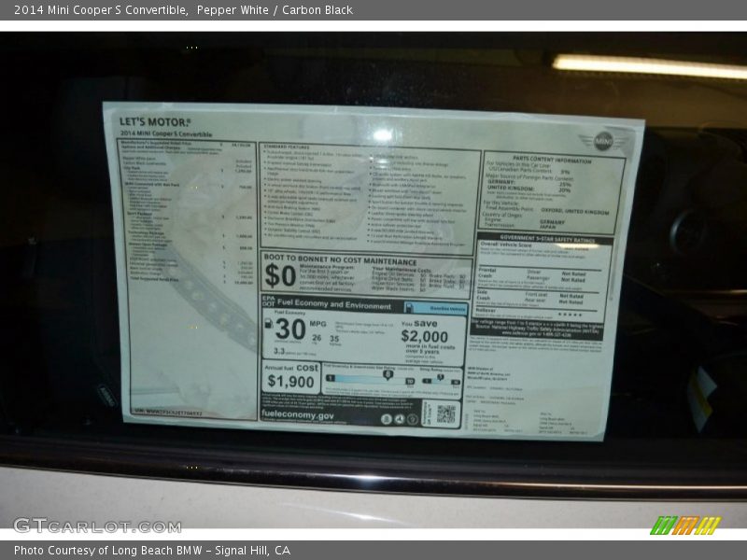Click the QR code on the fuel label

point(446,413)
